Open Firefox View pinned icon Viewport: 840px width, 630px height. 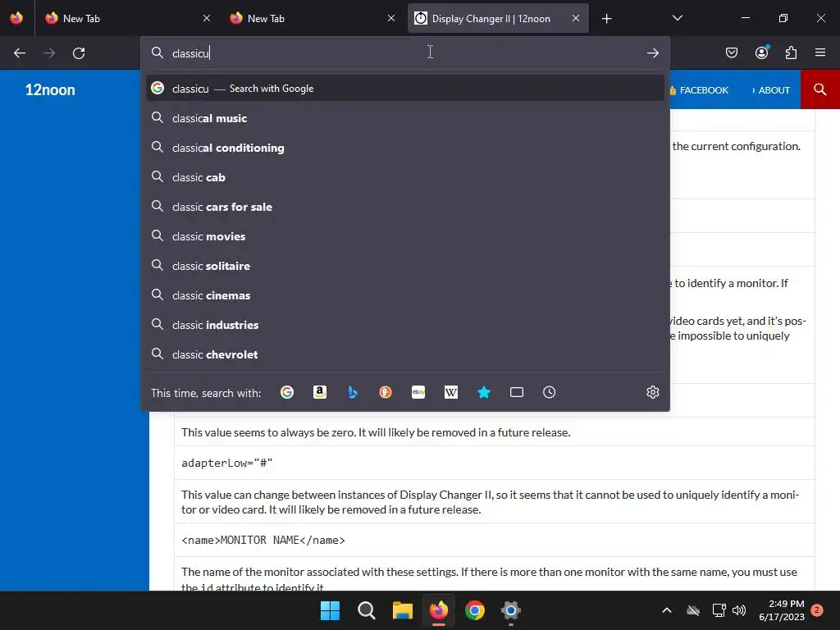coord(16,18)
